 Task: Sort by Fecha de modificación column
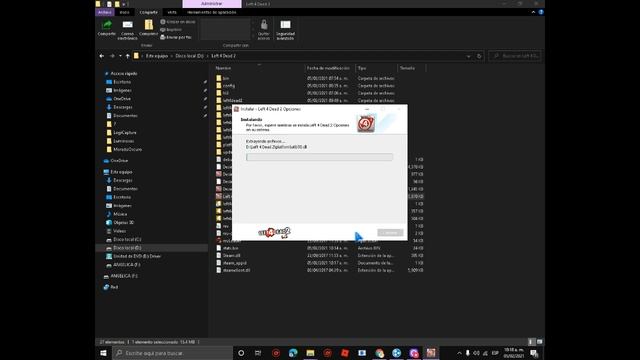point(328,68)
